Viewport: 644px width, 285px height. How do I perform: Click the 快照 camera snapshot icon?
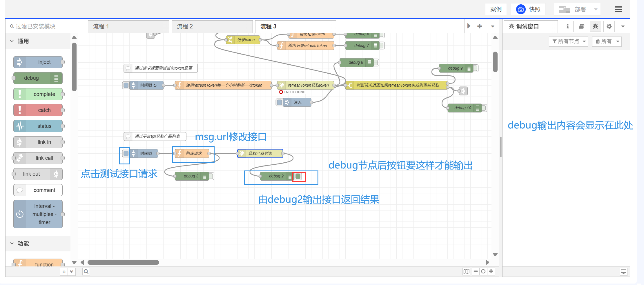pyautogui.click(x=521, y=9)
